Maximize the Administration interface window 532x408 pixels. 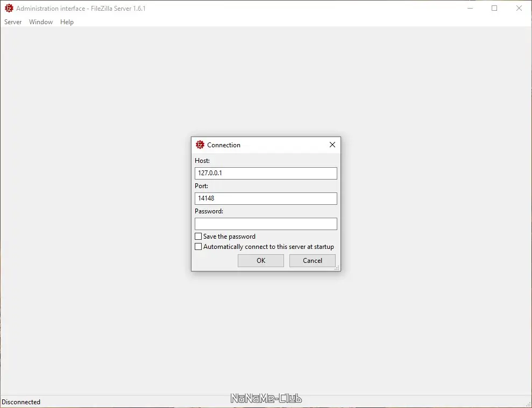(494, 8)
